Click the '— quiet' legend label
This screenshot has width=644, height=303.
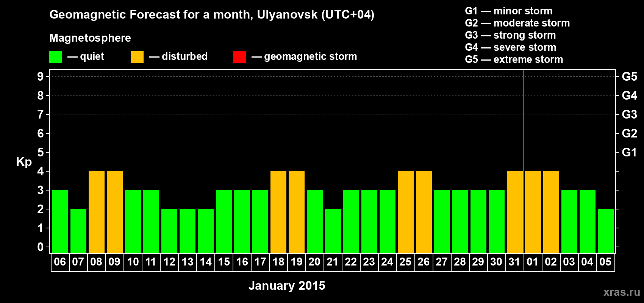pyautogui.click(x=86, y=57)
